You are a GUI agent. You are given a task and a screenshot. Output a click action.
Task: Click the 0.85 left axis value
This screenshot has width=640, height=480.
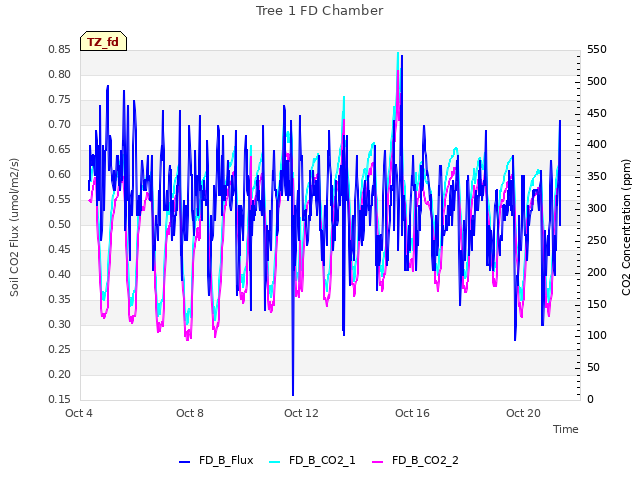coord(60,49)
